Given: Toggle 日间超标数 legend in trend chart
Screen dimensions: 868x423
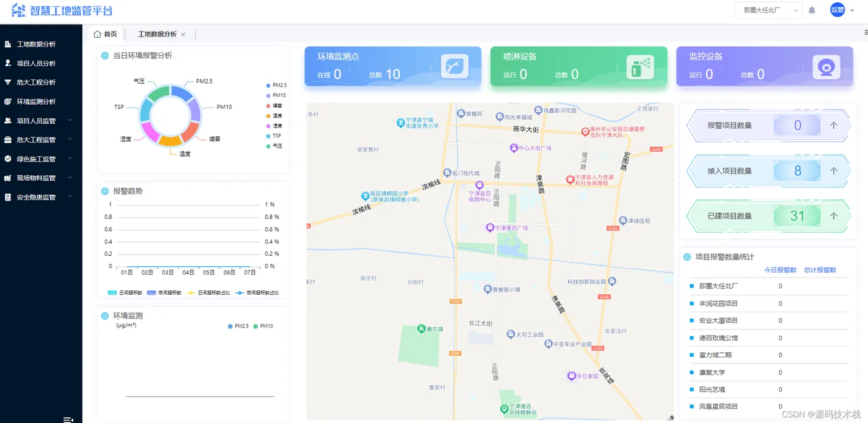Looking at the screenshot, I should 125,292.
